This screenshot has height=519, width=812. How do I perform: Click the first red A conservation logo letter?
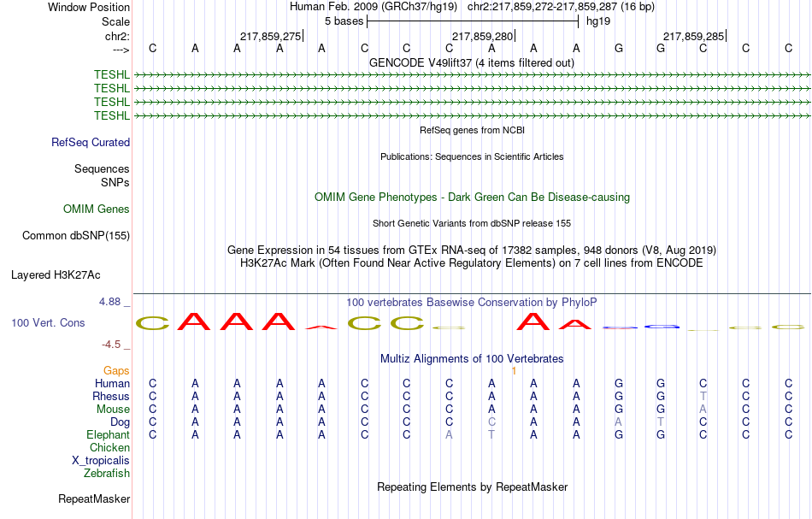pyautogui.click(x=194, y=321)
